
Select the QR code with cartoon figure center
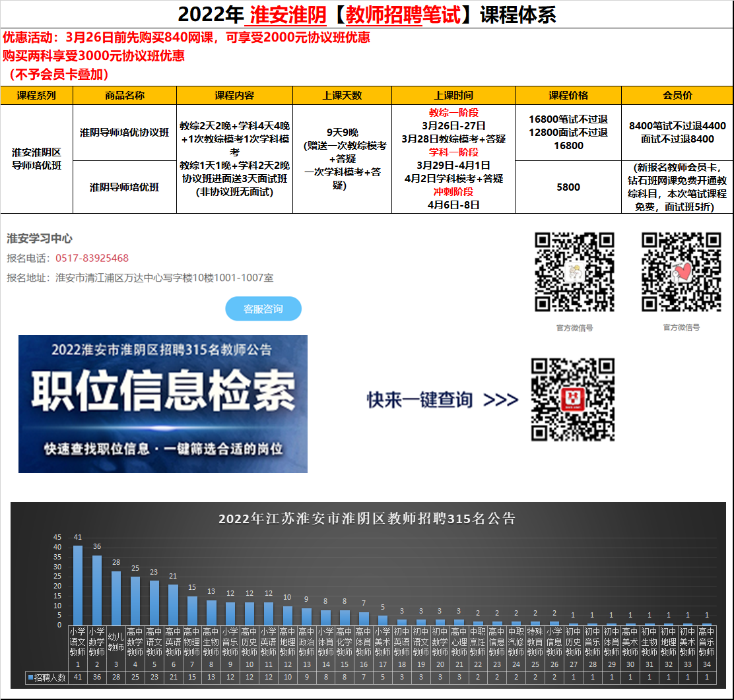click(574, 271)
